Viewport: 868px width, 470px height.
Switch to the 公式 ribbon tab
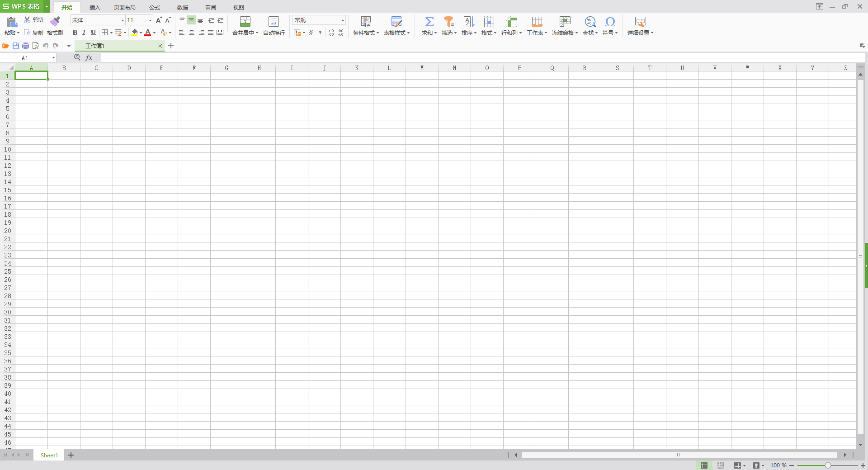(x=155, y=7)
